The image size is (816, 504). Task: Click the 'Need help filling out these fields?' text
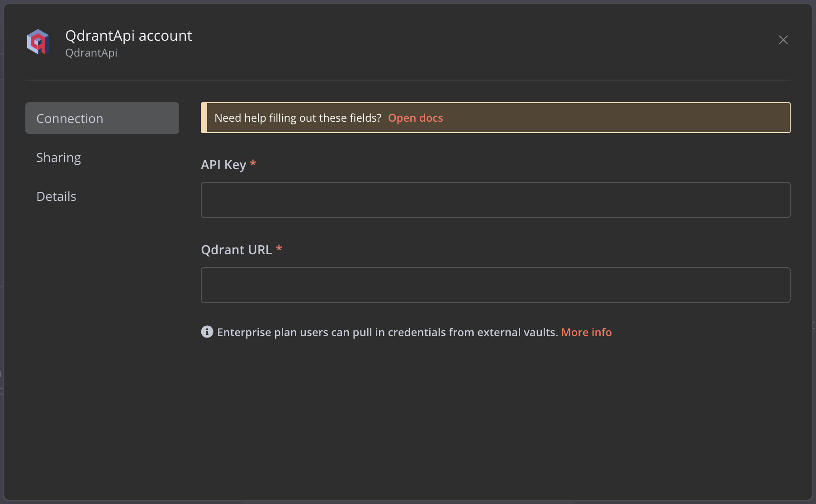tap(298, 118)
